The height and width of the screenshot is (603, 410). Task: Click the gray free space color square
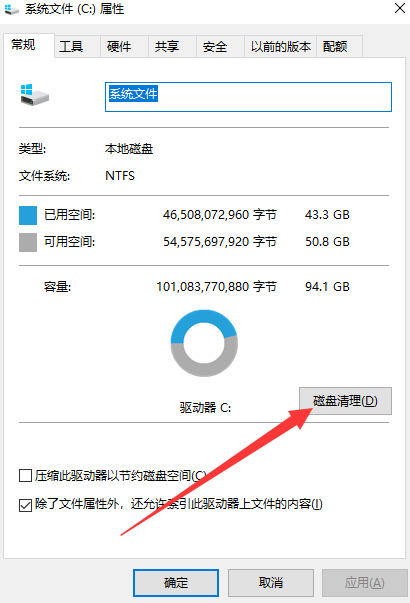28,242
